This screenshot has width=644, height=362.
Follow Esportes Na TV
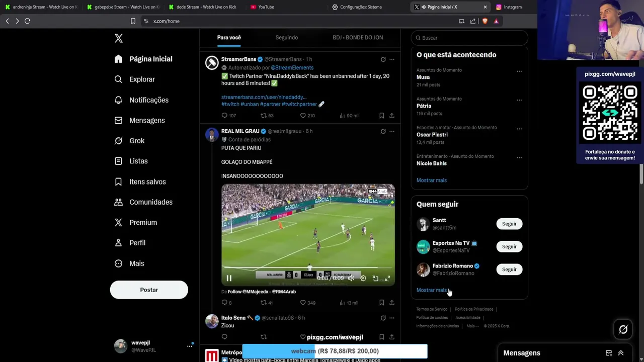(x=509, y=246)
